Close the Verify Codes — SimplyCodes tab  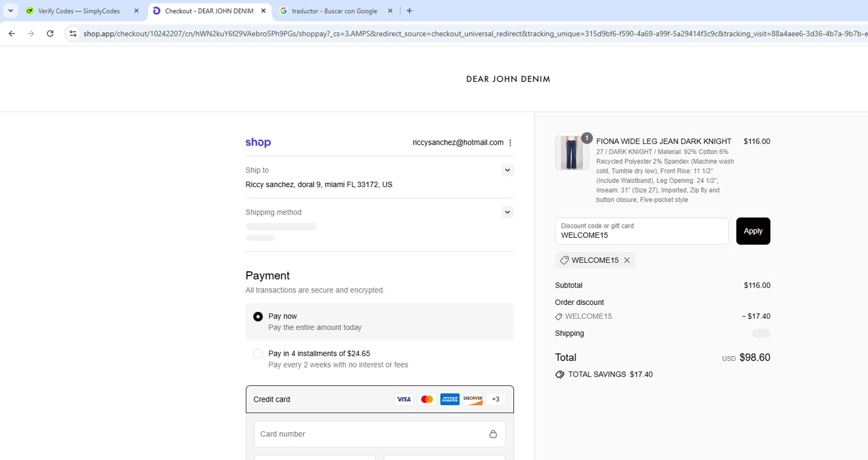pos(136,11)
